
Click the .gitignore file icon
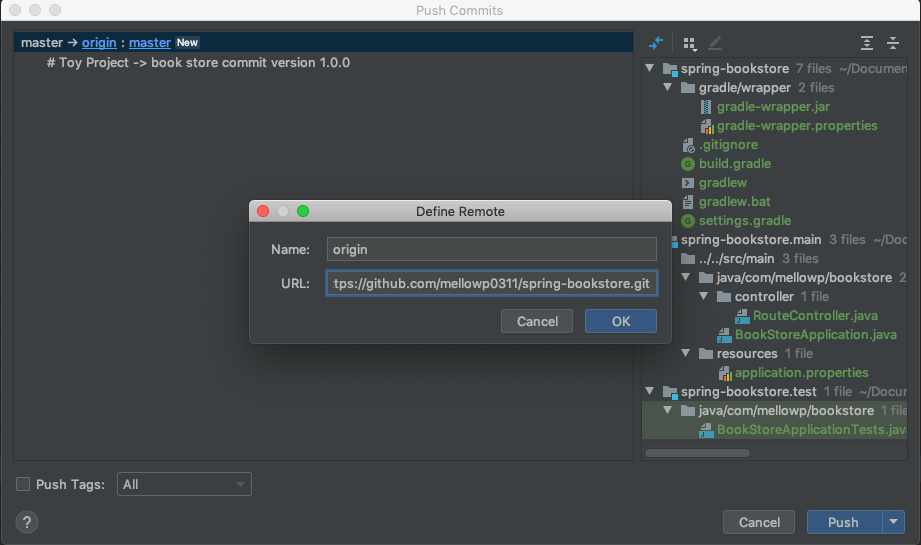tap(688, 145)
